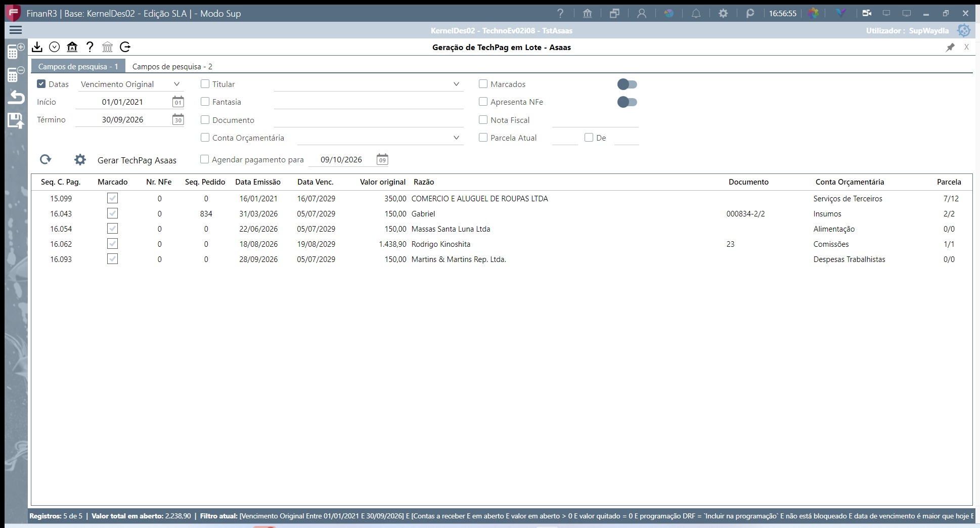Open user settings gear beside SupWaydla
Image resolution: width=980 pixels, height=528 pixels.
[964, 30]
